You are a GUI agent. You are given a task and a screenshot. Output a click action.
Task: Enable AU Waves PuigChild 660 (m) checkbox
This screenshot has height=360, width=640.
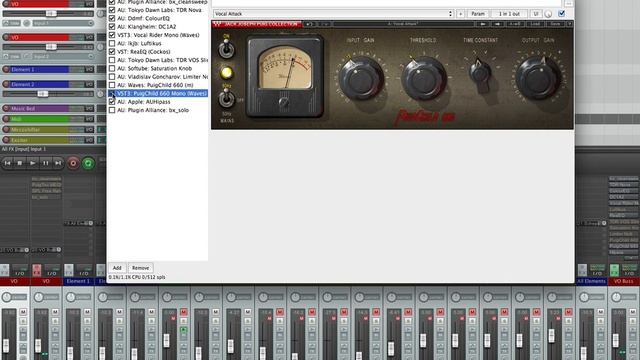click(112, 85)
